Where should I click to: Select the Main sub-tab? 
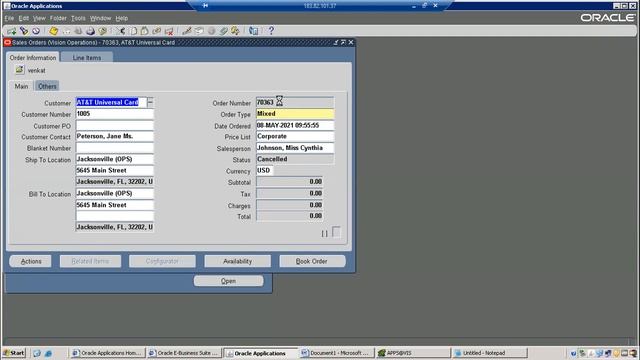(x=21, y=86)
